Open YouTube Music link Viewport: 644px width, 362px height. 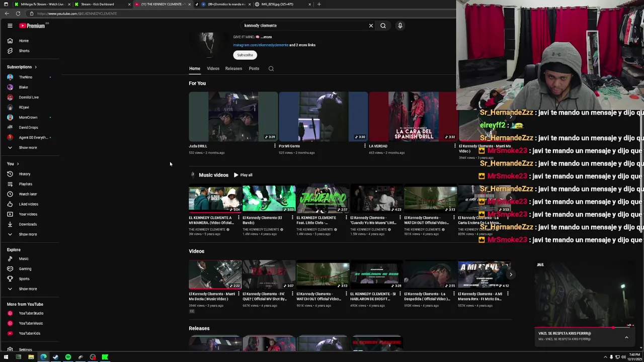[30, 323]
